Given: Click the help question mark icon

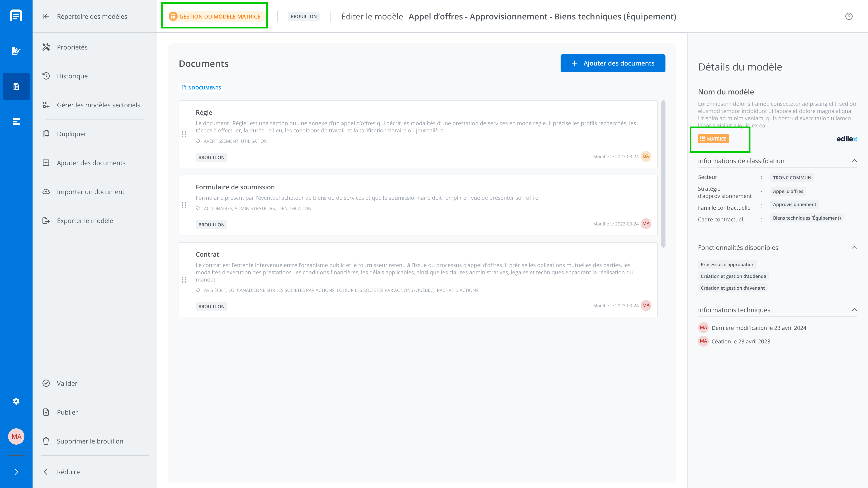Looking at the screenshot, I should click(849, 16).
